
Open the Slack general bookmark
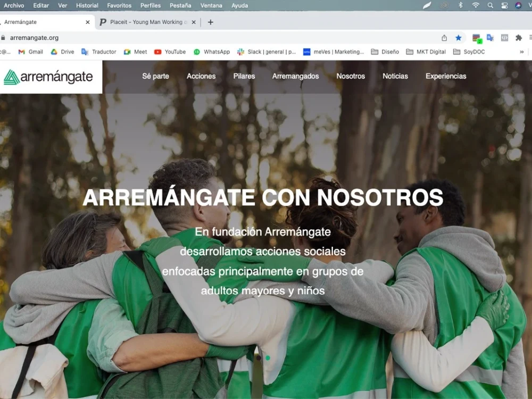pyautogui.click(x=267, y=52)
